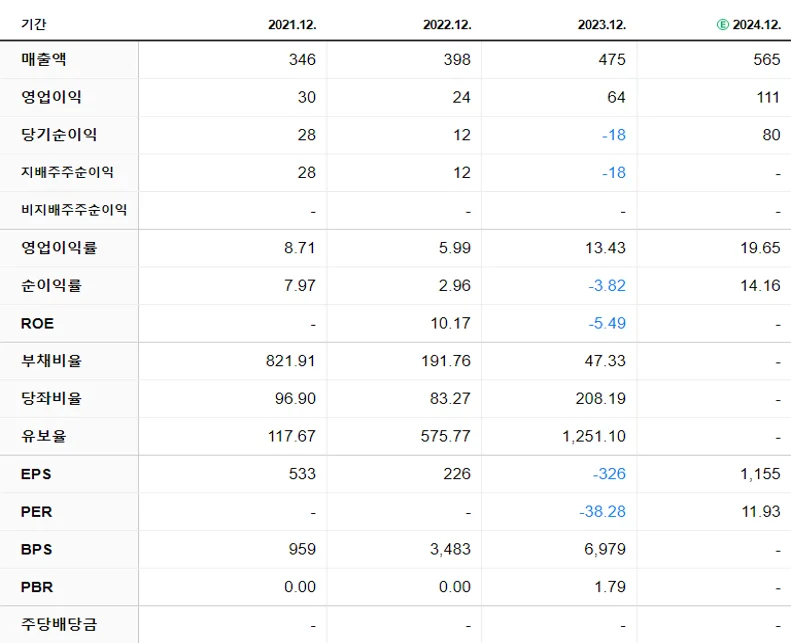Click the 매출액 row label
Screen dimensions: 791x643
click(x=43, y=59)
